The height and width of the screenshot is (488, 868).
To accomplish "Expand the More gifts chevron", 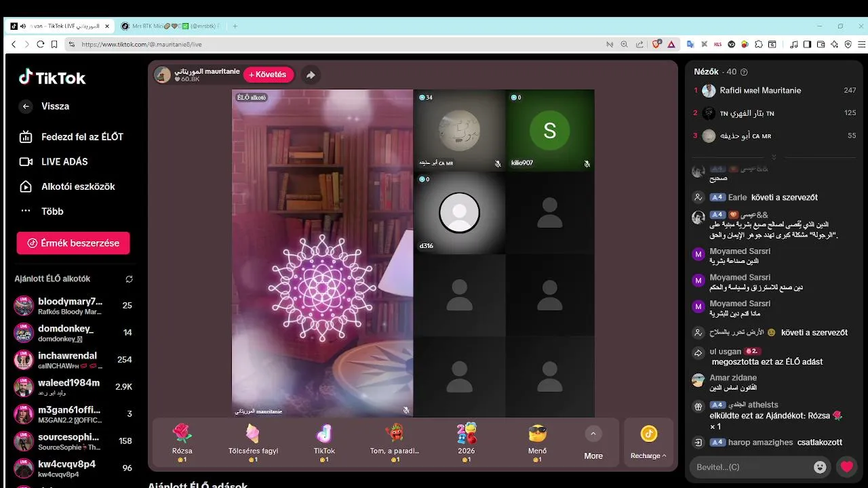I will tap(593, 434).
